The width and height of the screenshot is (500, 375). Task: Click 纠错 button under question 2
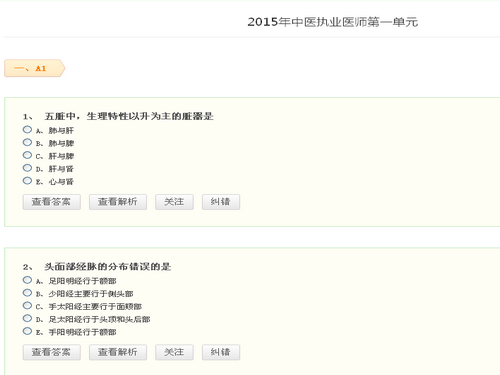(221, 352)
